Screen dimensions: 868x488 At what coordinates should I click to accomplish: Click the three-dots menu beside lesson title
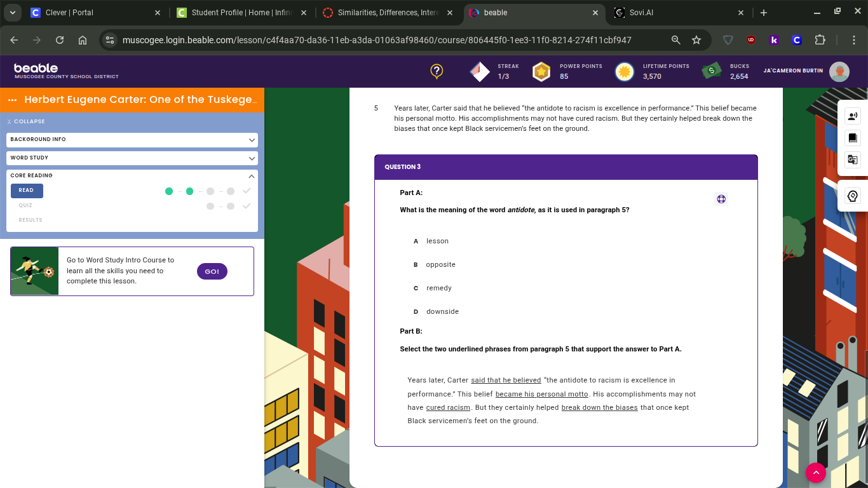[13, 100]
